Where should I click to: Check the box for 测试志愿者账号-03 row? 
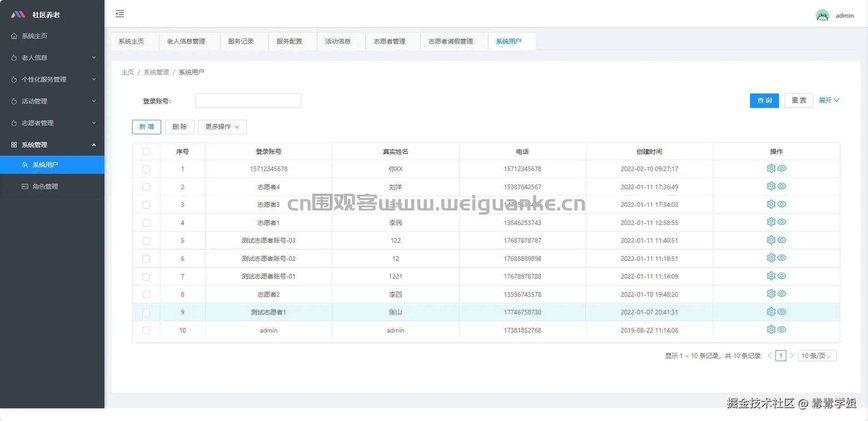pyautogui.click(x=146, y=241)
